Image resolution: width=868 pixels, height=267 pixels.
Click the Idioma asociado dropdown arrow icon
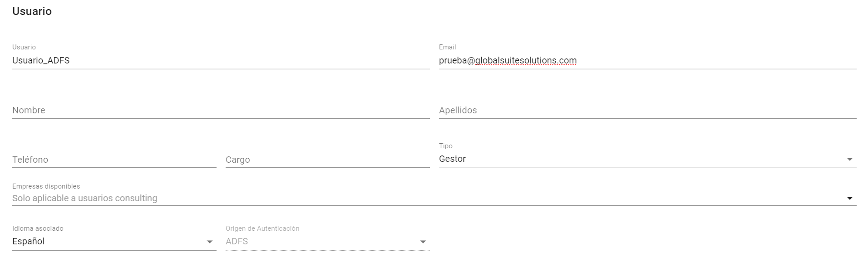209,242
